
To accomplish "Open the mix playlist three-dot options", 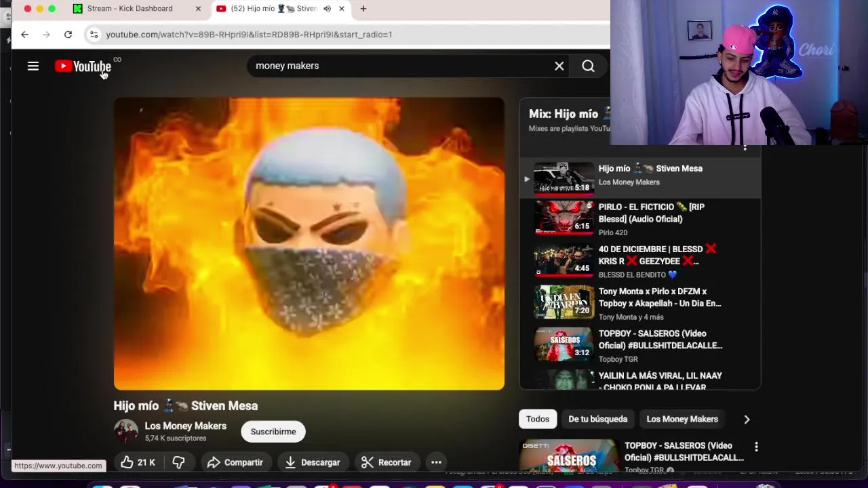I will (x=745, y=147).
